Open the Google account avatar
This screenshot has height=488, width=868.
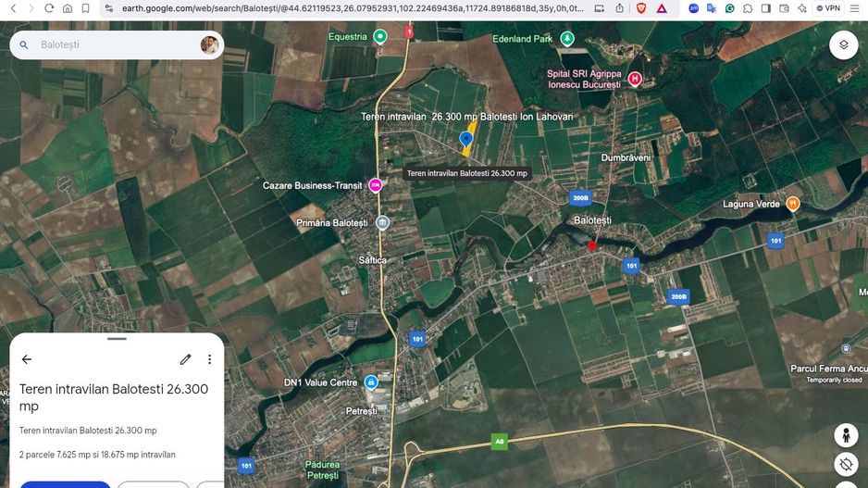[209, 44]
